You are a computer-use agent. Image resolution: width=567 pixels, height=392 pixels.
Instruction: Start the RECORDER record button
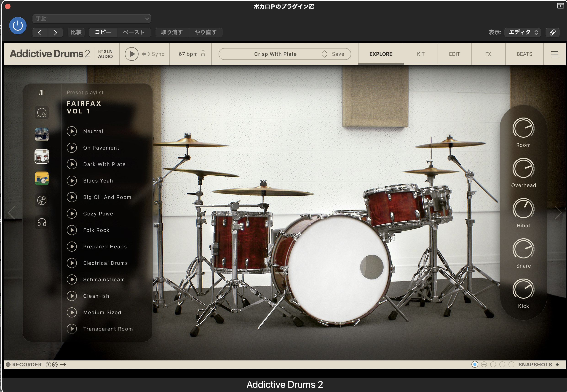click(8, 365)
